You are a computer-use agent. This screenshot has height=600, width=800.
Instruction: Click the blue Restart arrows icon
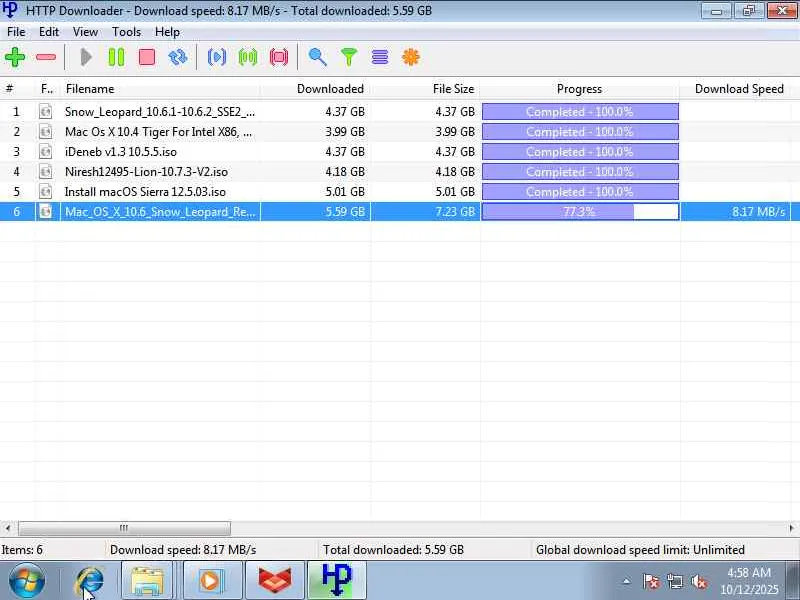[178, 57]
